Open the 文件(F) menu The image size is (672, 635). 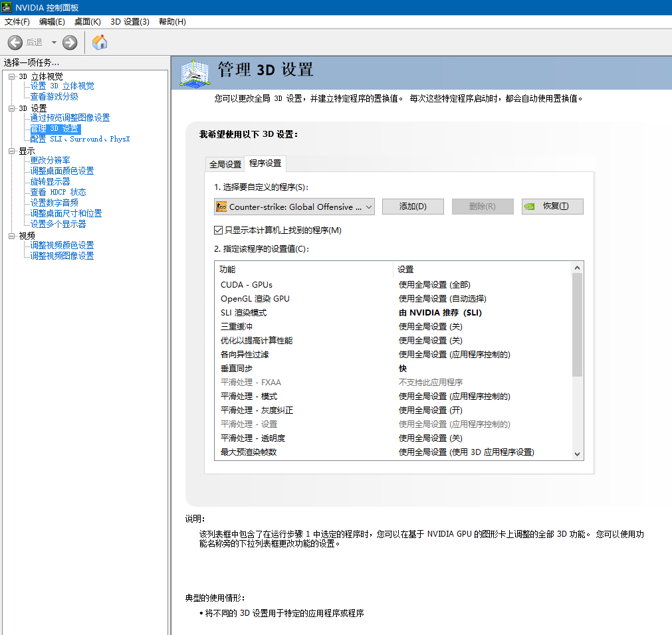pyautogui.click(x=17, y=22)
